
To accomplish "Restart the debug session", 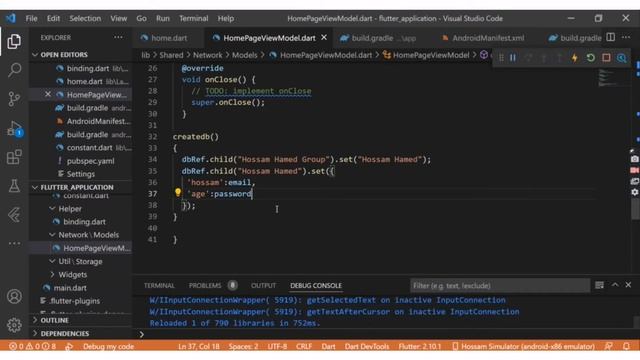I will [x=590, y=58].
